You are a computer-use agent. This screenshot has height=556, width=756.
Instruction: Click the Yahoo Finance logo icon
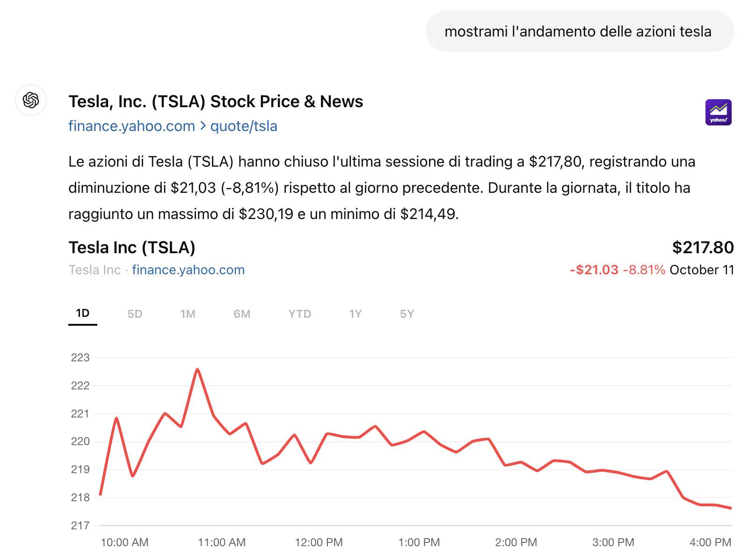tap(718, 112)
